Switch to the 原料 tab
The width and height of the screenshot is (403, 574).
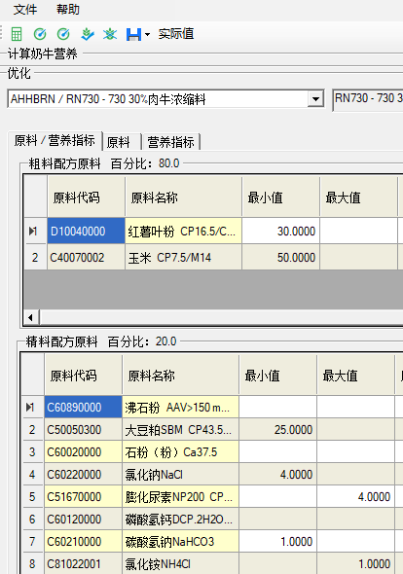coord(122,142)
